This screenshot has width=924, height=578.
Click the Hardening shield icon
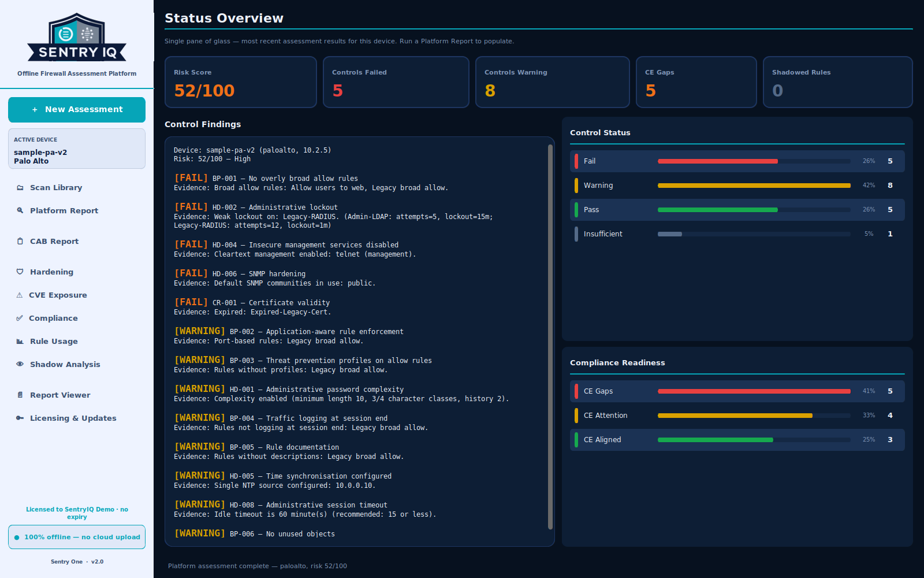tap(20, 272)
